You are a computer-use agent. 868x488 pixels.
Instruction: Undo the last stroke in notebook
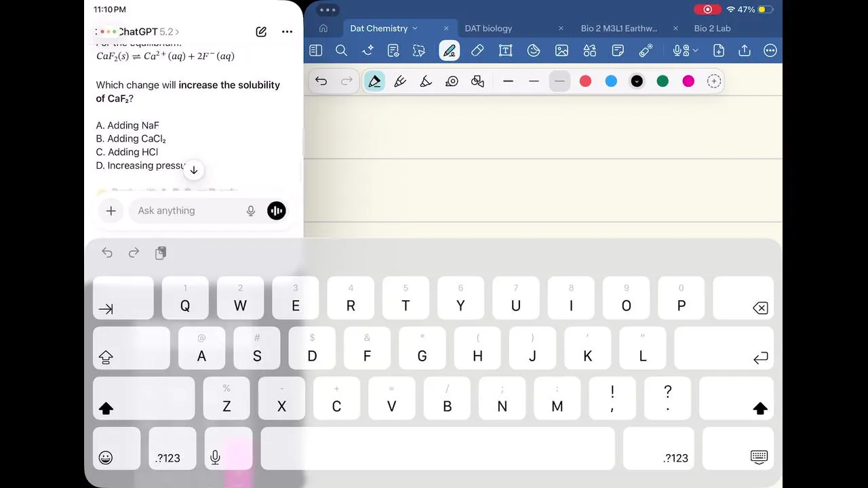[x=321, y=81]
